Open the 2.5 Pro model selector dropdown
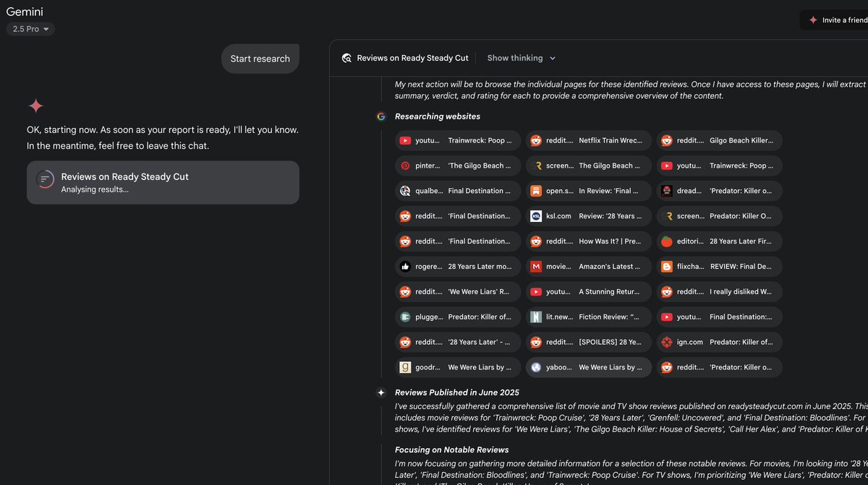 click(x=30, y=29)
